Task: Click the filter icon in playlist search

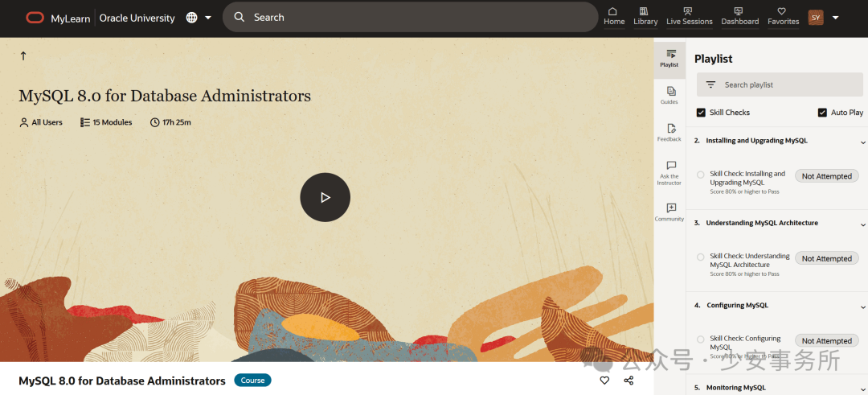Action: tap(710, 84)
